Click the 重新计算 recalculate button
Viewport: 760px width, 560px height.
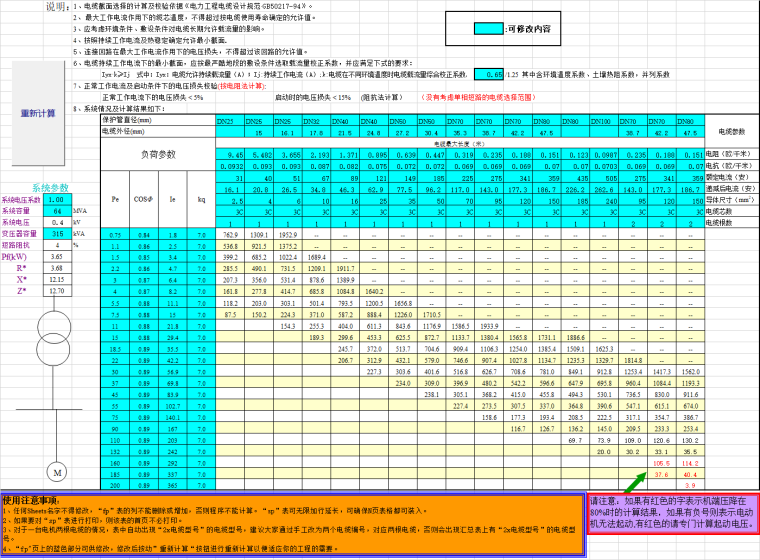click(38, 113)
